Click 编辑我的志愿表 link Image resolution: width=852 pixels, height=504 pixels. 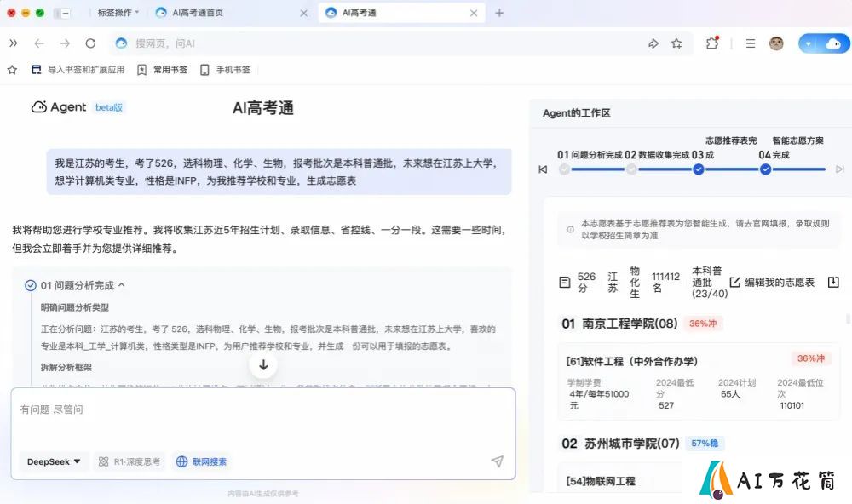(772, 283)
